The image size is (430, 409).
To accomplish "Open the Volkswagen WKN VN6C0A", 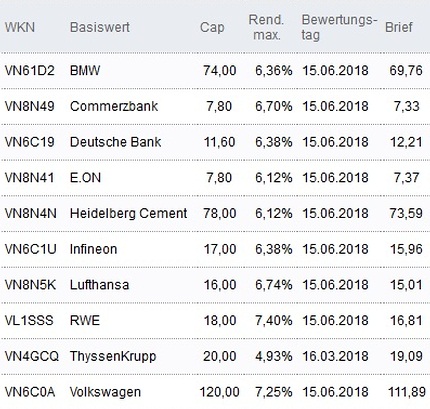I will [30, 392].
